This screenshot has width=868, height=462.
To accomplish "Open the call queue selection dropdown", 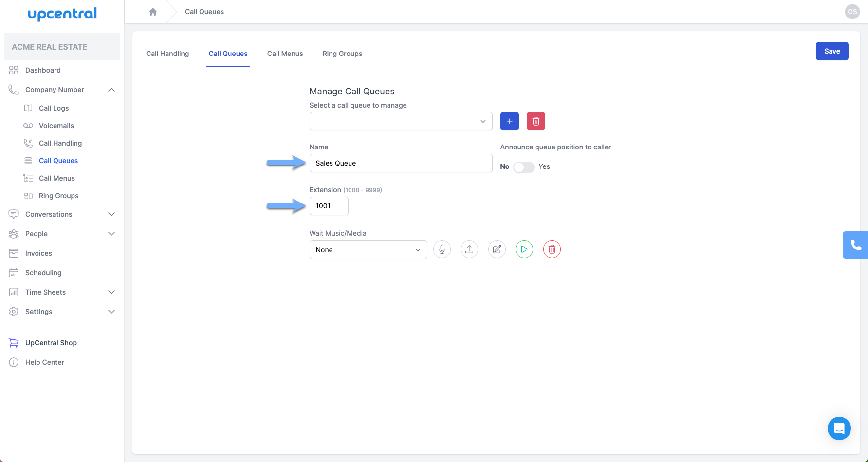I will click(401, 121).
